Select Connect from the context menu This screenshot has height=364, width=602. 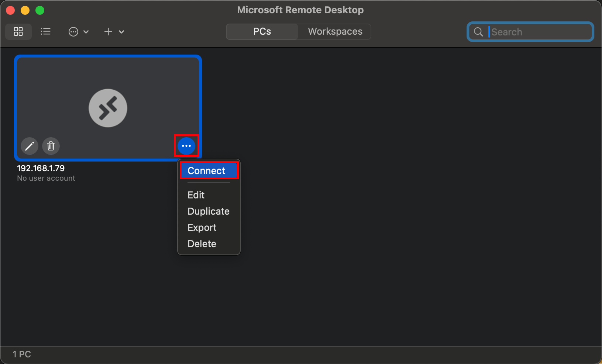206,170
